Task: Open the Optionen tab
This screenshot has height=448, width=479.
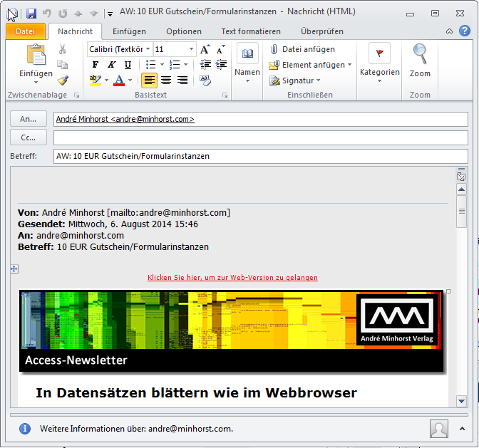Action: (x=184, y=31)
